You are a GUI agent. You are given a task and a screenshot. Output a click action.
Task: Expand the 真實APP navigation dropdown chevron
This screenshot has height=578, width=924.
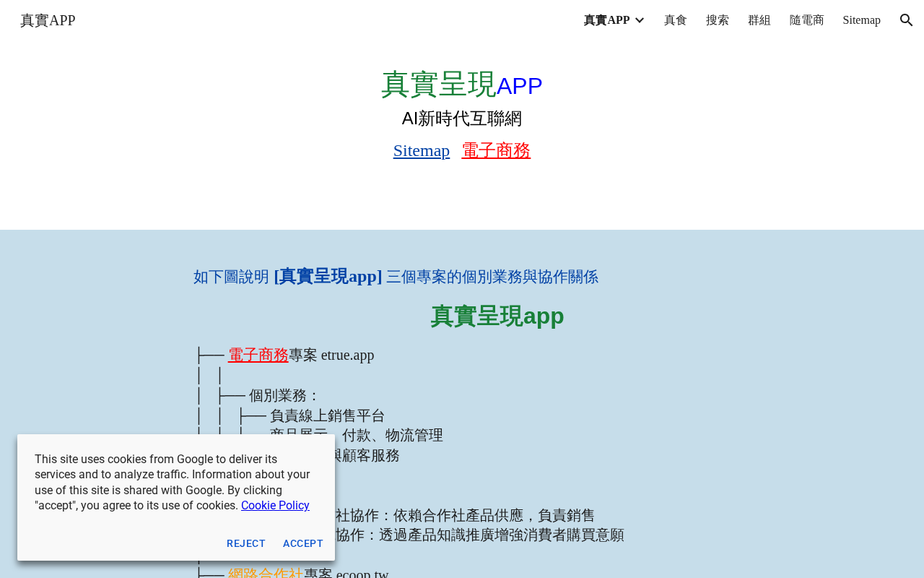pyautogui.click(x=639, y=20)
